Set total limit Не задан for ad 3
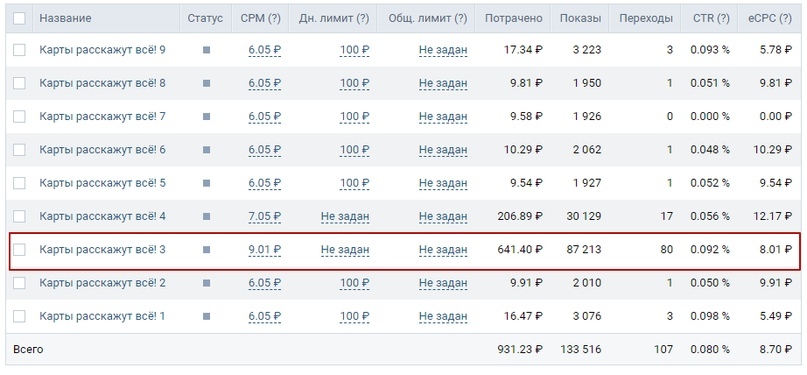 tap(443, 249)
